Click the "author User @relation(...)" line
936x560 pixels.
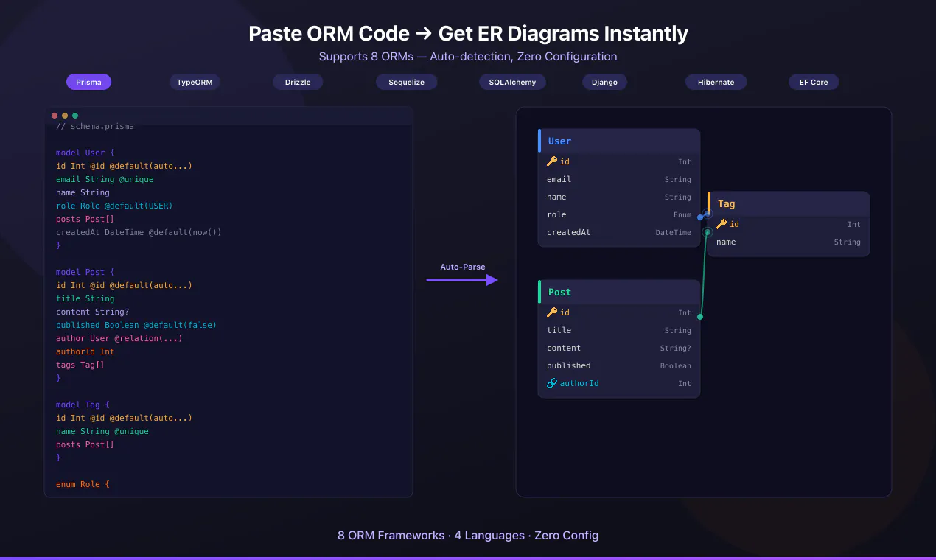tap(119, 338)
